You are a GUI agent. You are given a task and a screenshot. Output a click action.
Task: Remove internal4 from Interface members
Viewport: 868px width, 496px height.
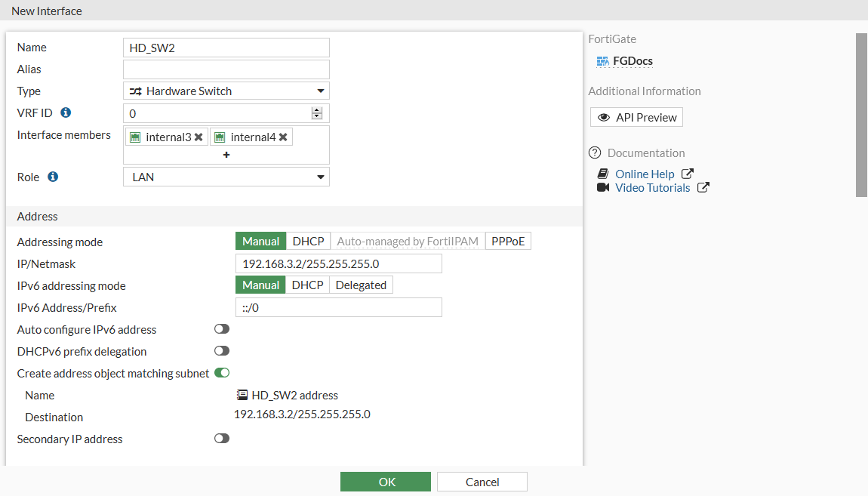tap(283, 137)
